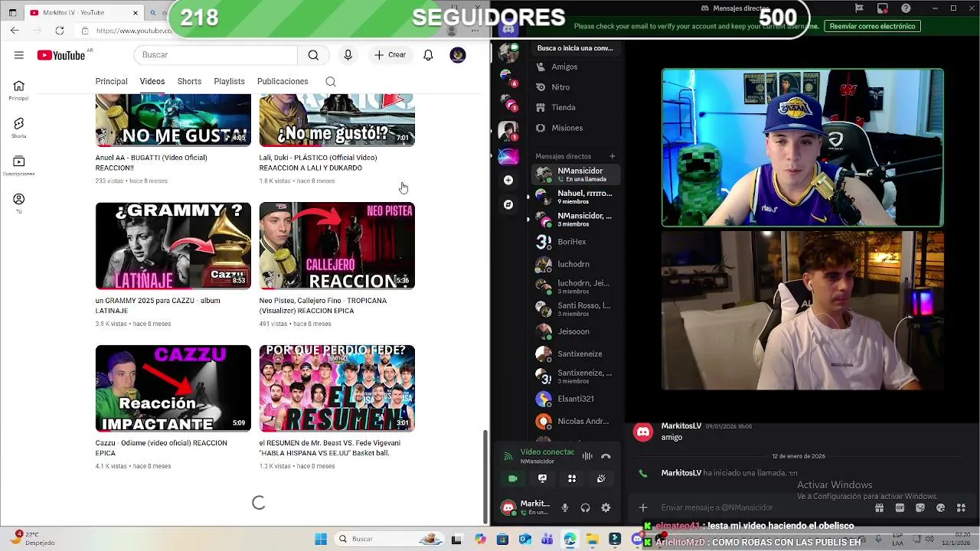Toggle Discord noise suppression
Image resolution: width=980 pixels, height=551 pixels.
(587, 456)
